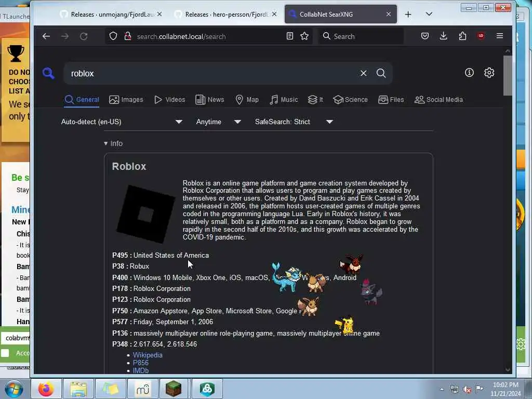The width and height of the screenshot is (532, 399).
Task: Select 'P577 : Friday, September 1, 2006' row
Action: [163, 322]
